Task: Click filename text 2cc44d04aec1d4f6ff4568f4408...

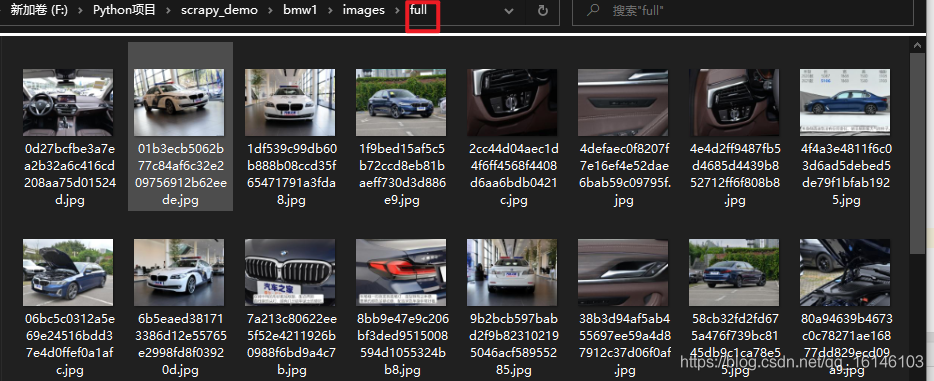Action: (x=514, y=174)
